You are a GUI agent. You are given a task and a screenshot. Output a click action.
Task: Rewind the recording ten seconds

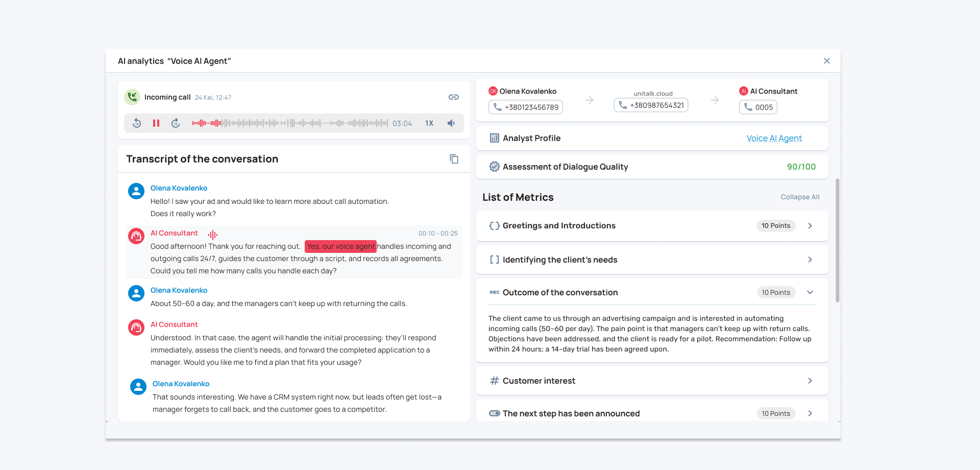pyautogui.click(x=137, y=123)
